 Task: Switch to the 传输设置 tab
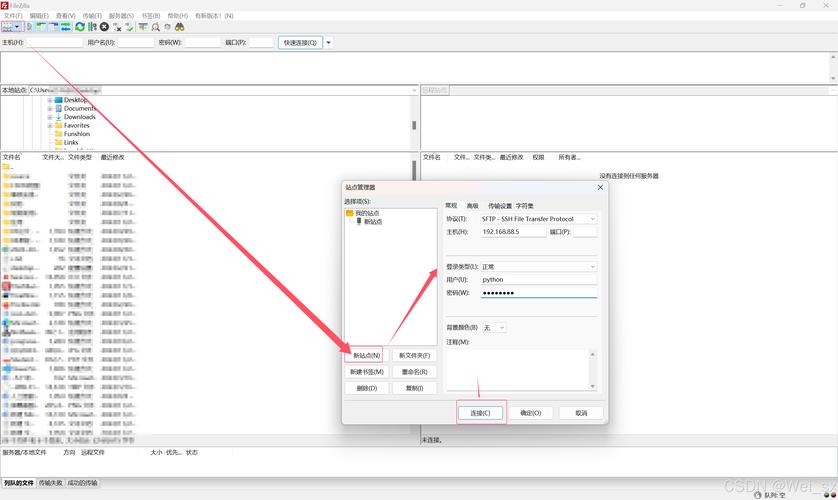tap(499, 205)
